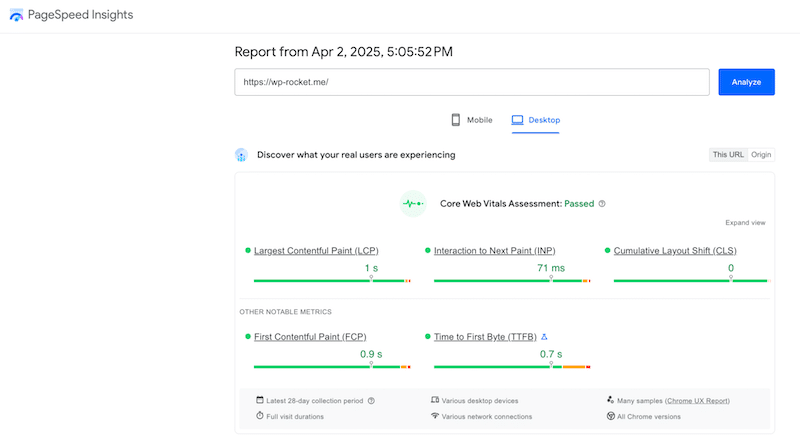Image resolution: width=800 pixels, height=443 pixels.
Task: Click the green dot beside INP
Action: point(428,251)
